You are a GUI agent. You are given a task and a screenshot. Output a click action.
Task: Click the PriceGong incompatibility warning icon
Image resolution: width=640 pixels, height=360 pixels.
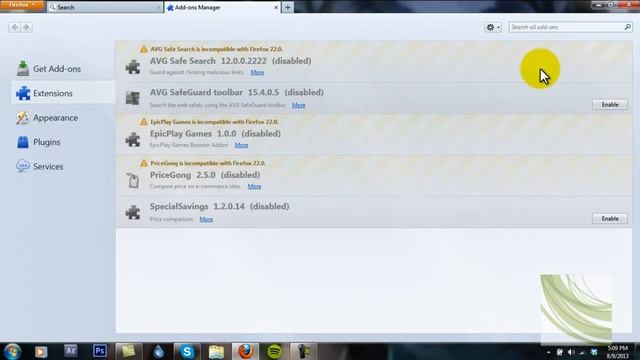coord(144,163)
